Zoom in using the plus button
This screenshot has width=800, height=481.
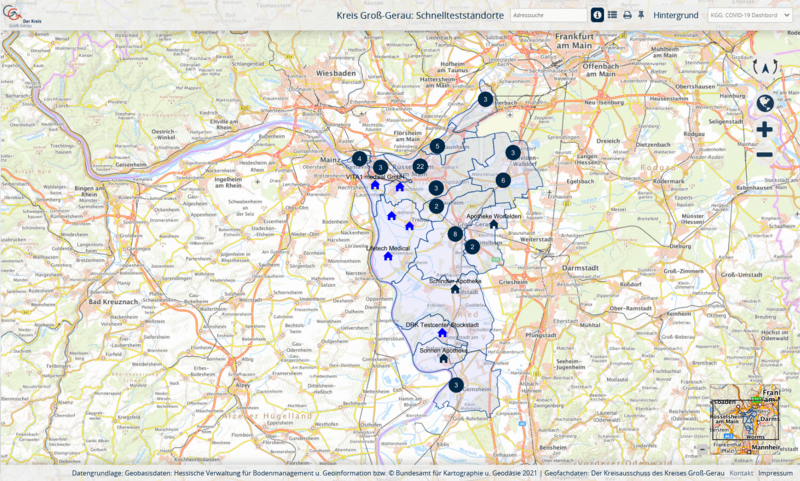(x=764, y=130)
